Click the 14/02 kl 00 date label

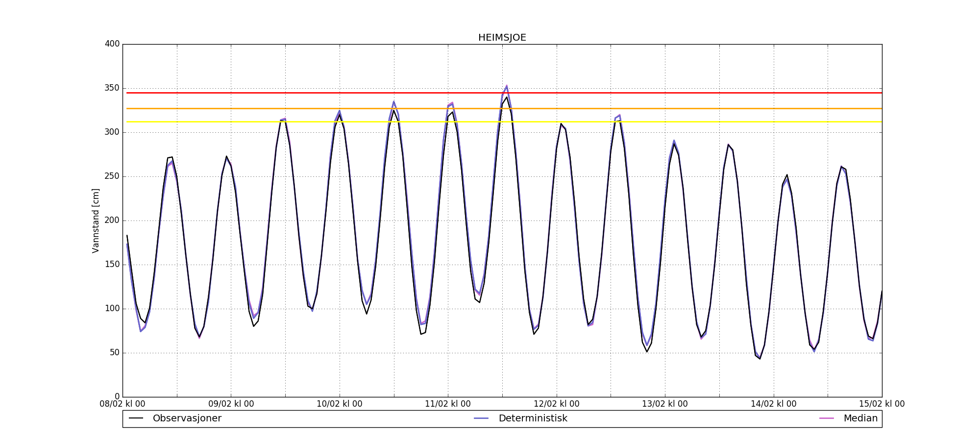pos(774,404)
